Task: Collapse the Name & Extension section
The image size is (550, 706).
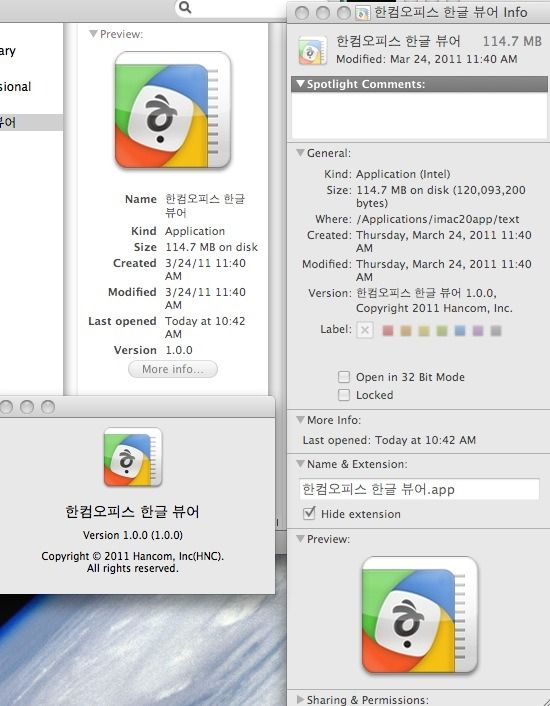Action: [x=300, y=464]
